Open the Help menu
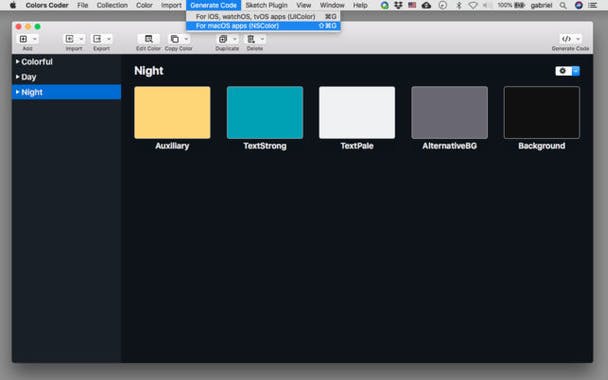608x380 pixels. point(360,5)
